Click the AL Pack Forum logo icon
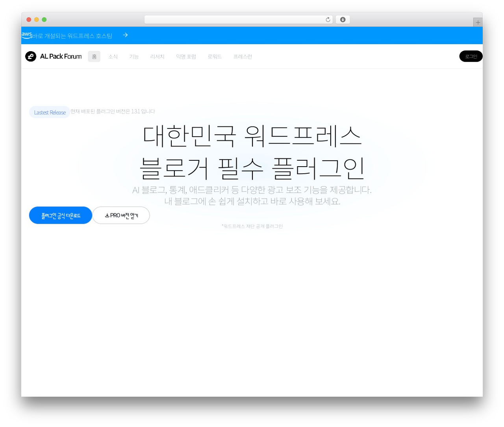The width and height of the screenshot is (504, 427). tap(31, 56)
